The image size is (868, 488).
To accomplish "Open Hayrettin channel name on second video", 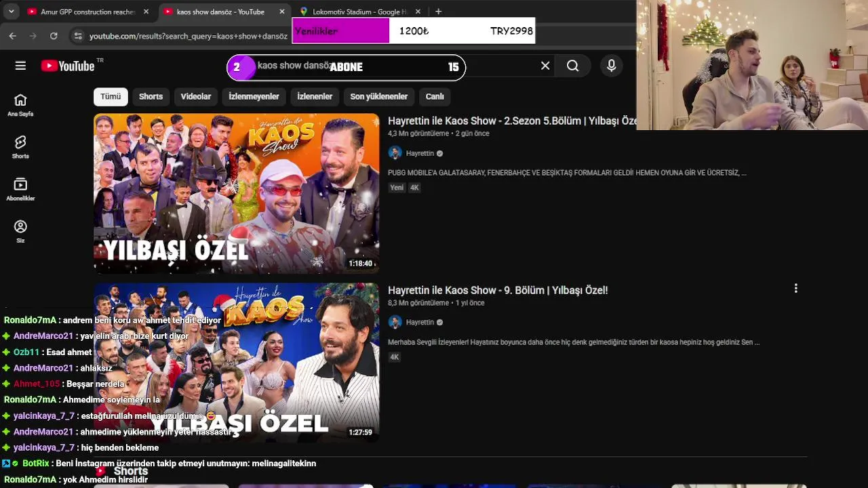I will click(x=420, y=322).
